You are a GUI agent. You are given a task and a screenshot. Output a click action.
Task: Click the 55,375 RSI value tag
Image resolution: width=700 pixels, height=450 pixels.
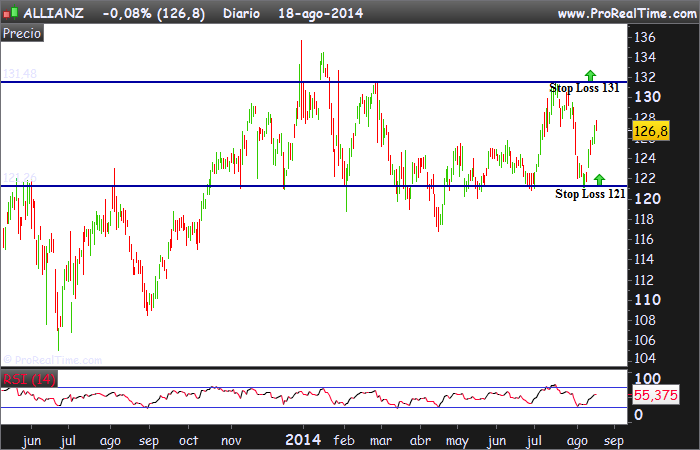tap(656, 395)
